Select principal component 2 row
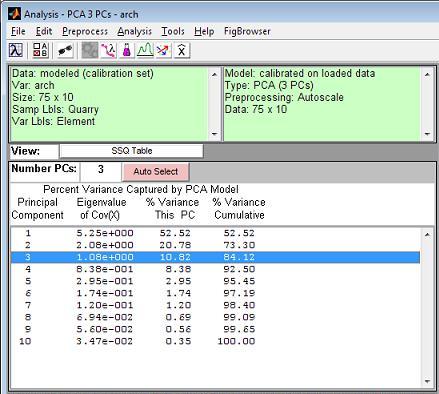 215,245
